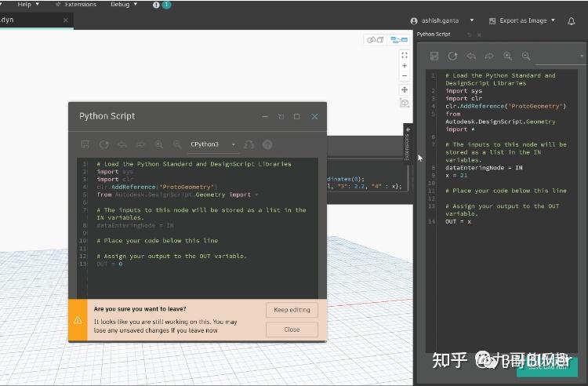Click the AddReference('ProtoGeometry') line in the floating editor
Screen dimensions: 588x386
pos(157,187)
